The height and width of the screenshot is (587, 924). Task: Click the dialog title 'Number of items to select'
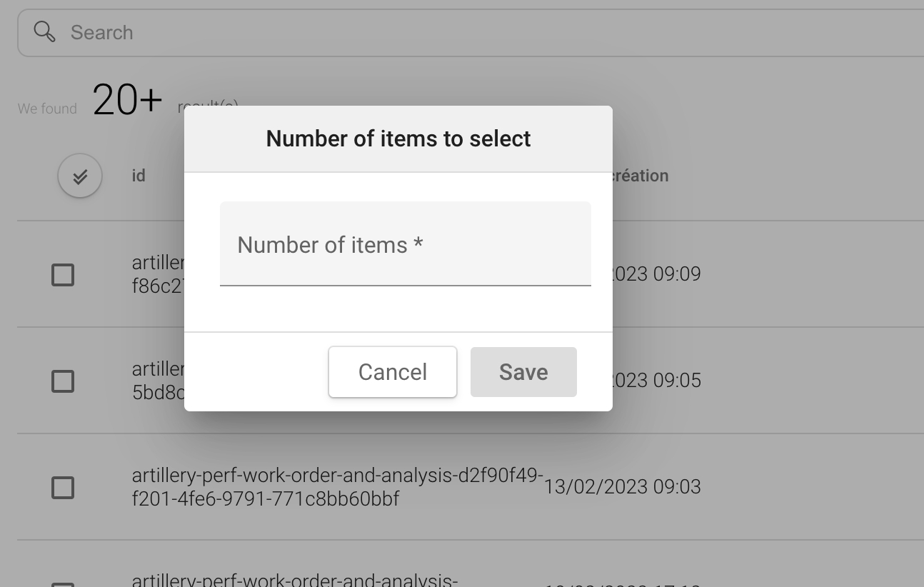coord(398,139)
